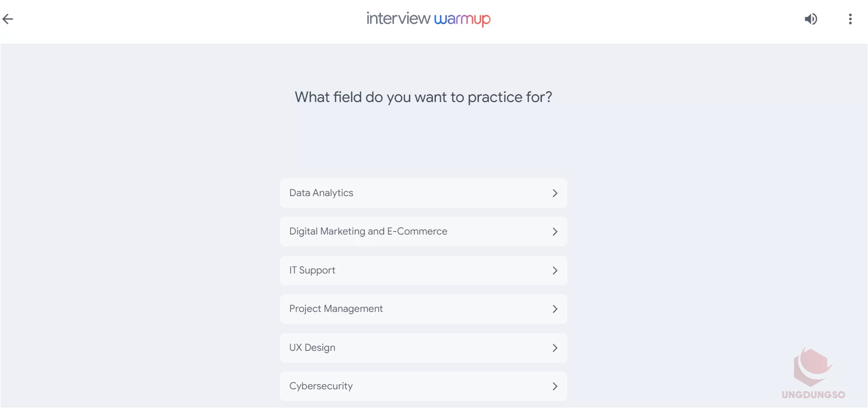Image resolution: width=868 pixels, height=408 pixels.
Task: Toggle audio output with the volume control
Action: (810, 19)
